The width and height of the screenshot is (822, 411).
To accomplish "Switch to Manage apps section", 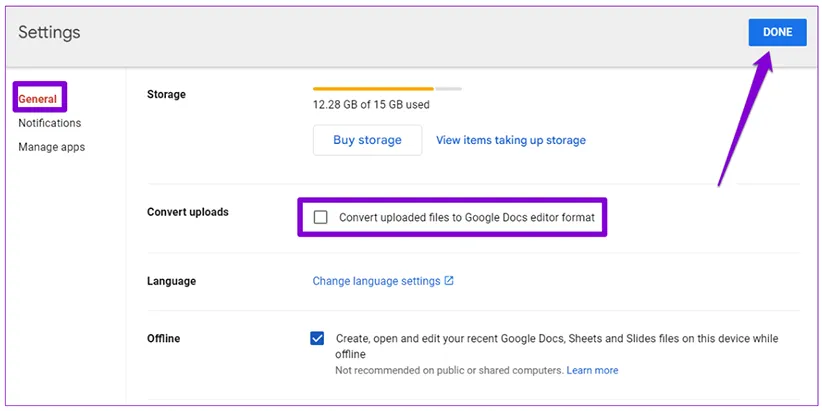I will [x=51, y=147].
